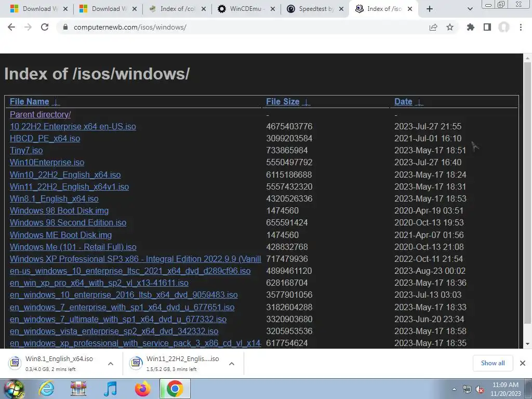Download en-us_windows_10_enterprise_ltsc_2021 iso
The image size is (532, 399).
[x=130, y=271]
